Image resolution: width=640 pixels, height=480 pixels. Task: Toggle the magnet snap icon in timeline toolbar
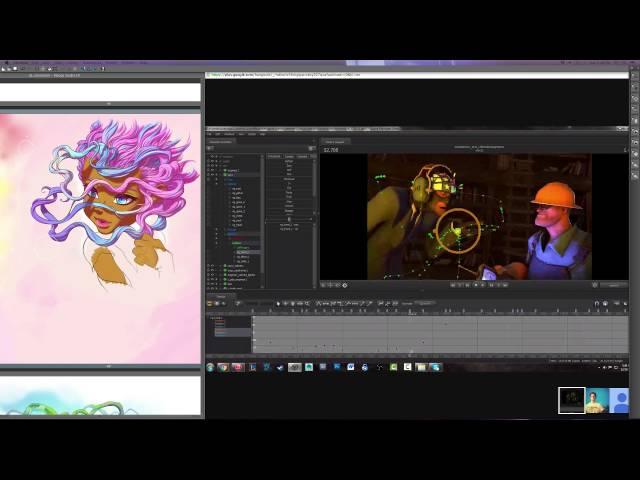(x=597, y=303)
